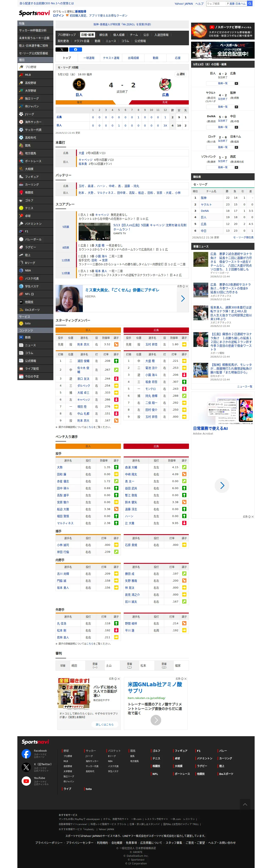Open the footer YouTube circle icon
272x868 pixels.
coord(26,781)
